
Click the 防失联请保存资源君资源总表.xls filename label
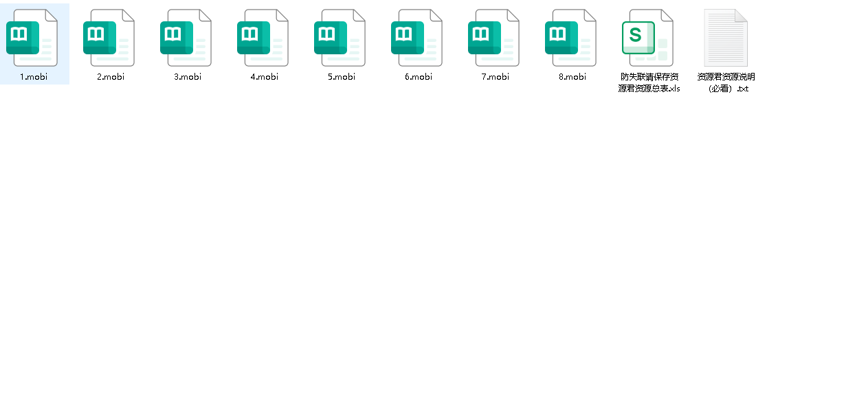pyautogui.click(x=649, y=82)
